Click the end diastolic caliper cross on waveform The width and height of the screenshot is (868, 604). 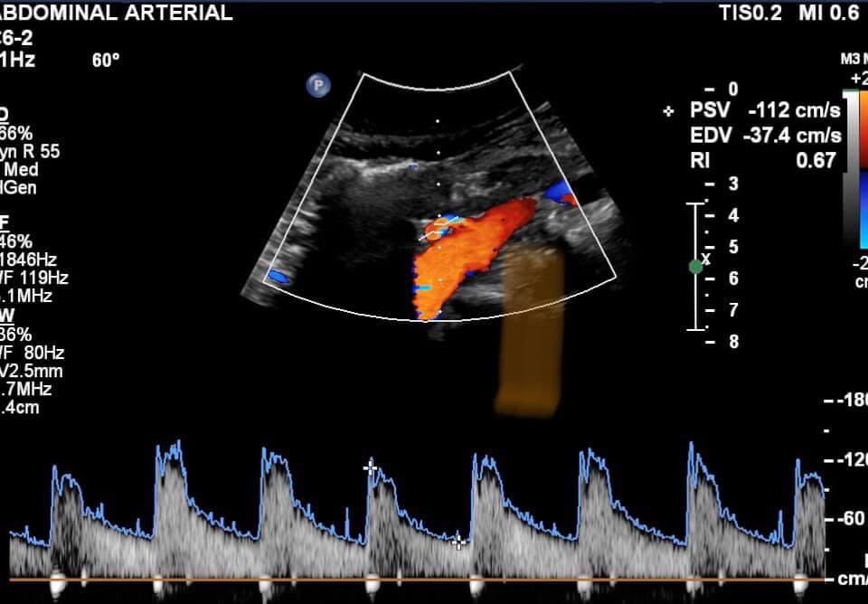pyautogui.click(x=458, y=543)
